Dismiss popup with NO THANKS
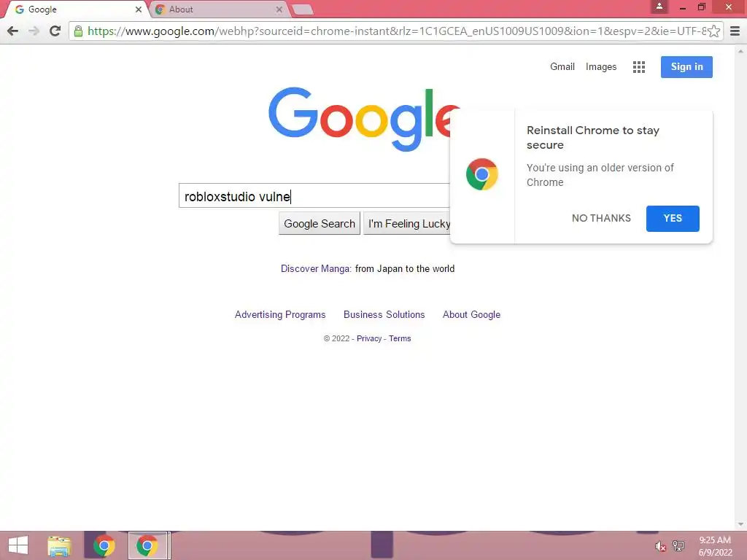The height and width of the screenshot is (560, 747). coord(601,218)
